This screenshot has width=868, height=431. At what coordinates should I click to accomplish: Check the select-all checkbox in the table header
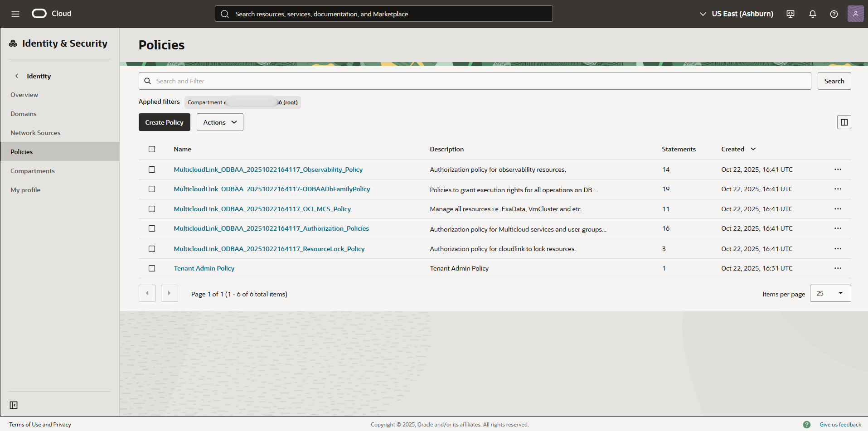(152, 149)
